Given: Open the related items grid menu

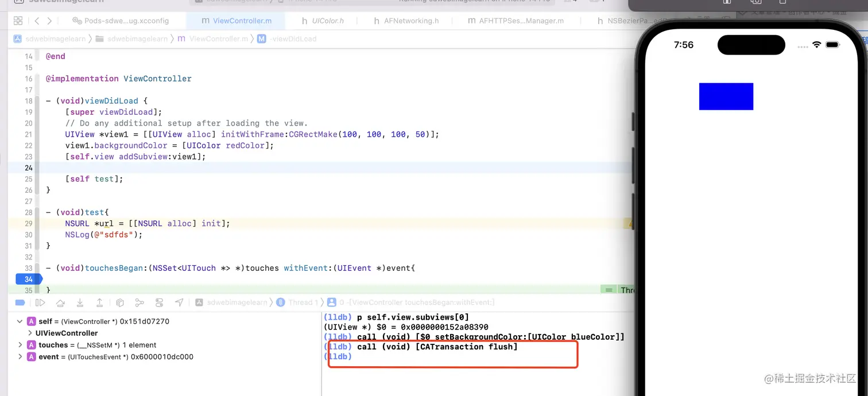Looking at the screenshot, I should click(x=18, y=21).
